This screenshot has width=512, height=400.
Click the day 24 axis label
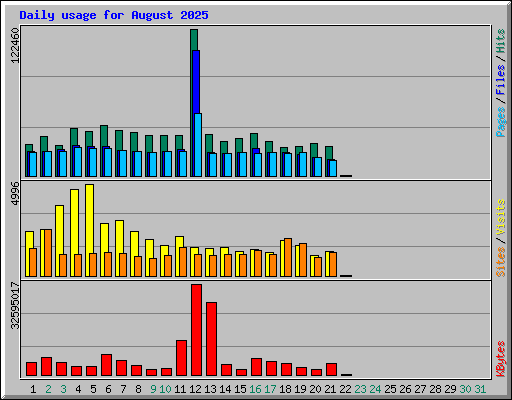375,389
